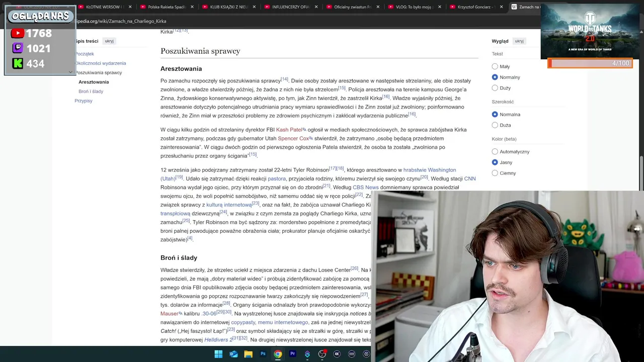Hide the Wygląd appearance panel
The height and width of the screenshot is (362, 644).
click(519, 41)
